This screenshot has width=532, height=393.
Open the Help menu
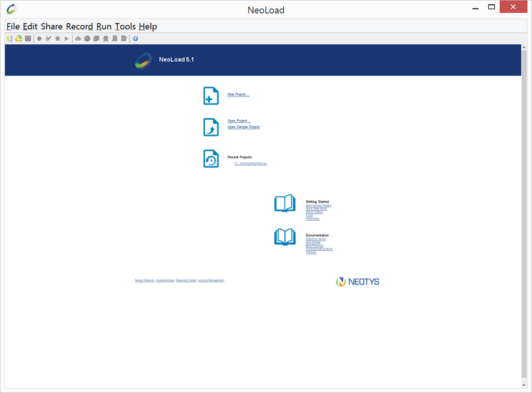click(x=148, y=26)
